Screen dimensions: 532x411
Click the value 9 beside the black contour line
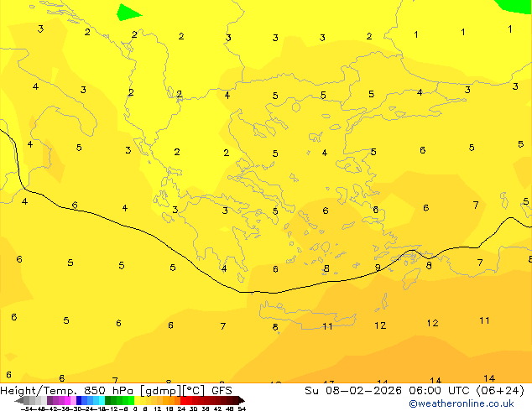tap(378, 268)
